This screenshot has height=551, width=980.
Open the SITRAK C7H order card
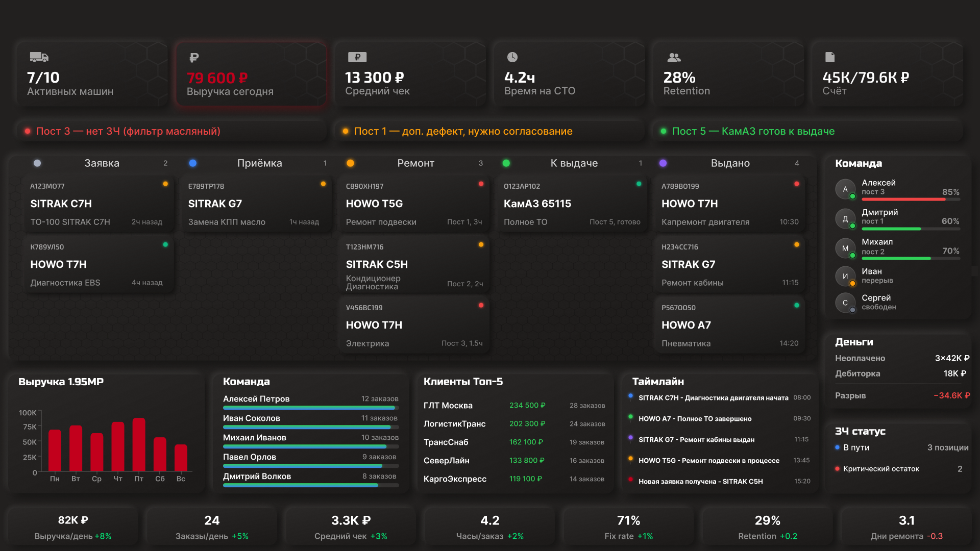click(97, 204)
